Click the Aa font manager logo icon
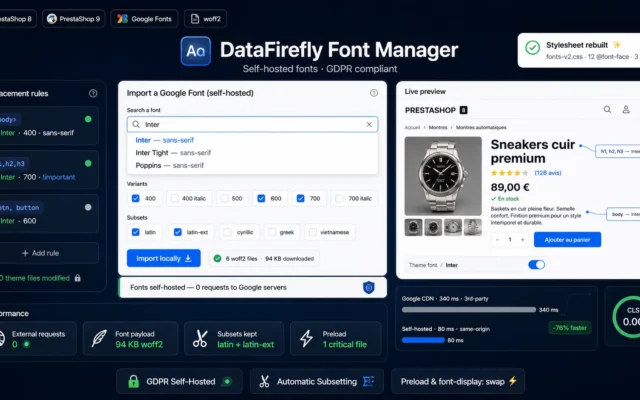Viewport: 640px width, 400px height. [x=196, y=51]
